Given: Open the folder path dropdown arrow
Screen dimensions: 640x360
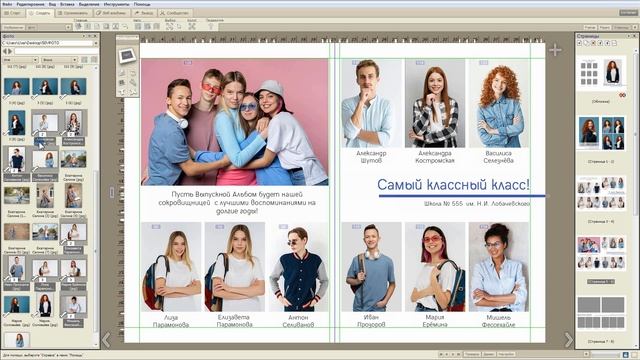Looking at the screenshot, I should [x=96, y=43].
